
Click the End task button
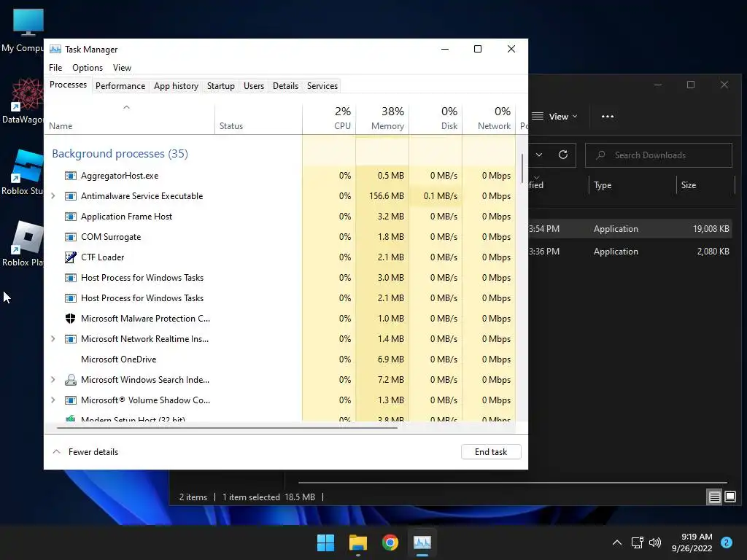coord(491,452)
